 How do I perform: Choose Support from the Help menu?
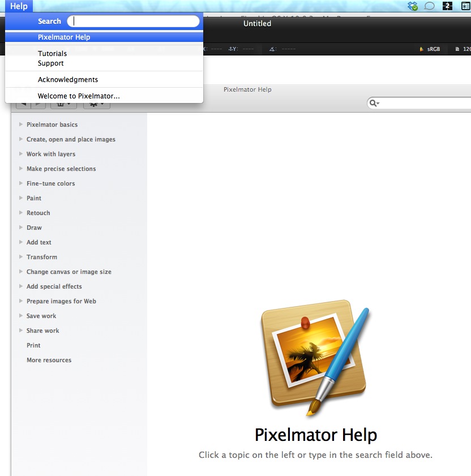click(x=104, y=63)
